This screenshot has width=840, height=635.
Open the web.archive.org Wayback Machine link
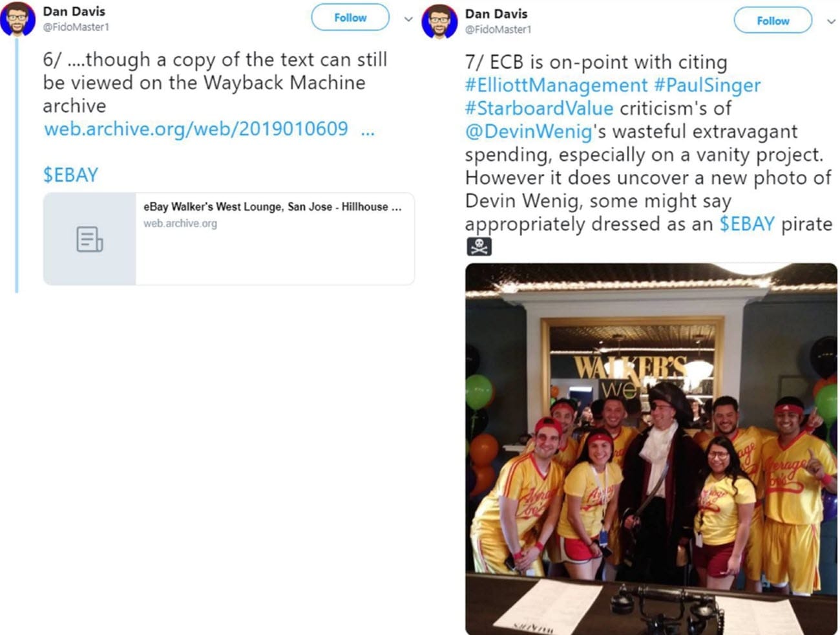pyautogui.click(x=209, y=129)
